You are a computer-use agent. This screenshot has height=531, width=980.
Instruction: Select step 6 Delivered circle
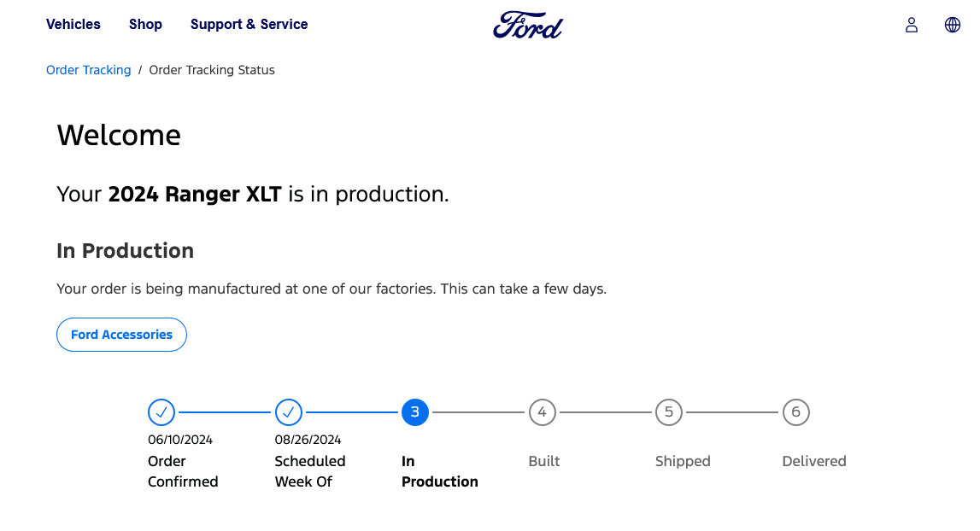pos(795,412)
